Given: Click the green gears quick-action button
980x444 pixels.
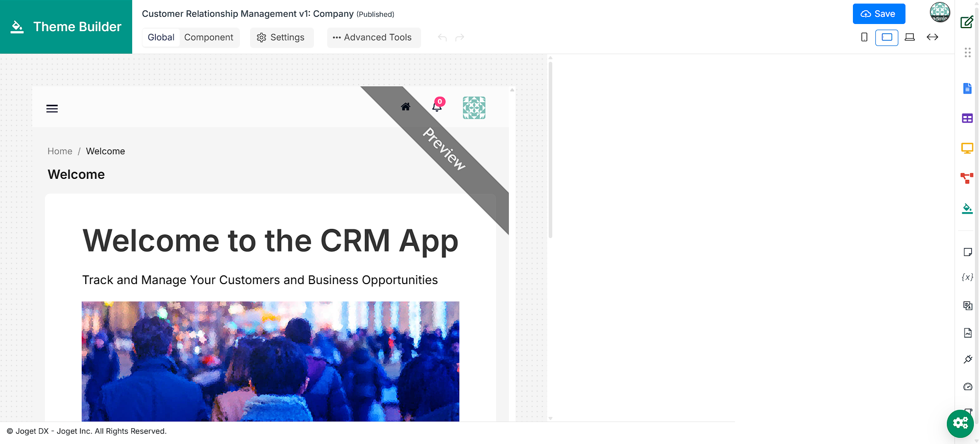Looking at the screenshot, I should coord(960,424).
